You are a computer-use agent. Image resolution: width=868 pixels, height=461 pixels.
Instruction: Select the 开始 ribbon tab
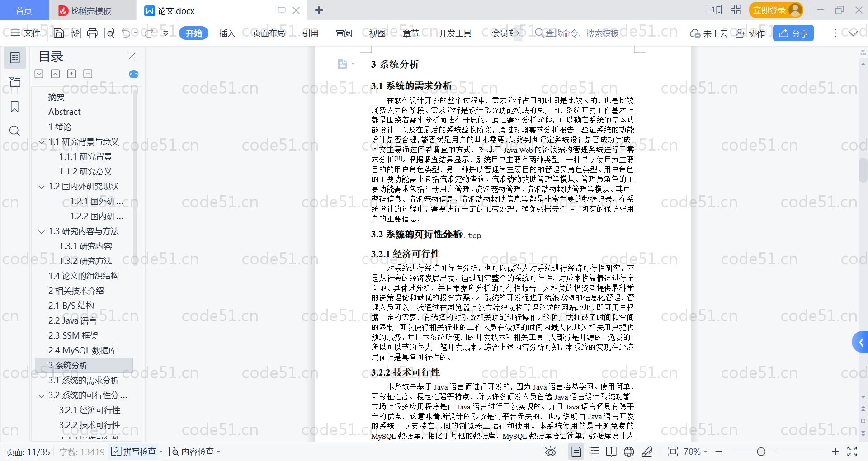pyautogui.click(x=193, y=33)
